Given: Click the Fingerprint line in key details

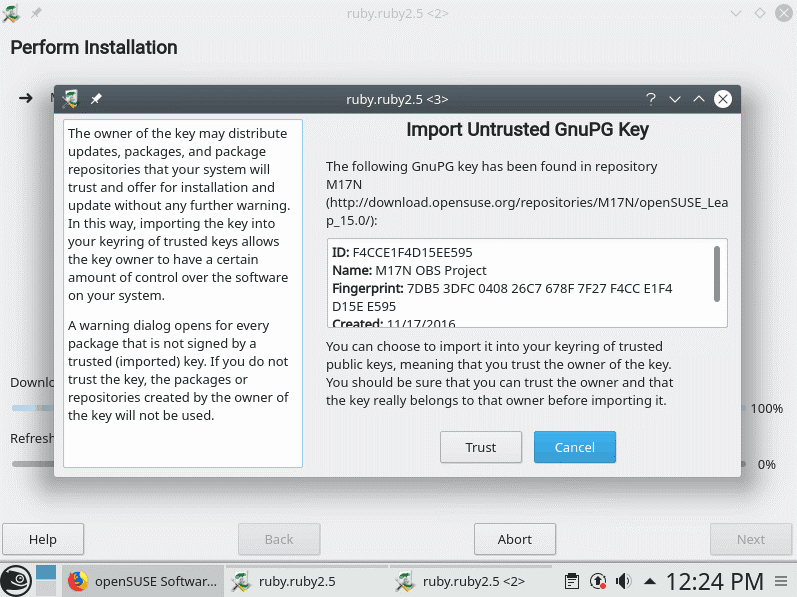Looking at the screenshot, I should (502, 297).
